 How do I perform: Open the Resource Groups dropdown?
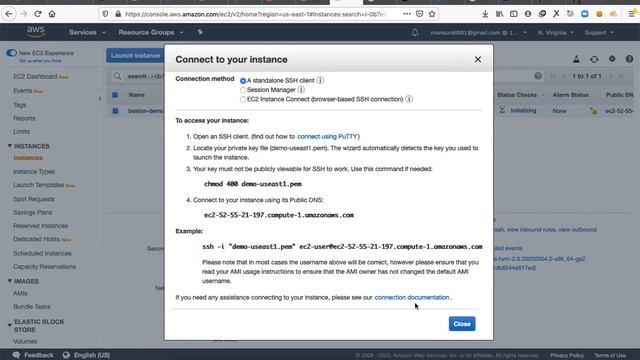(x=151, y=32)
